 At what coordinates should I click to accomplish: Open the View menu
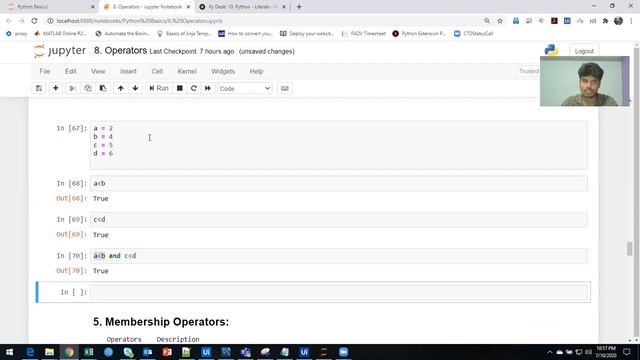[98, 71]
